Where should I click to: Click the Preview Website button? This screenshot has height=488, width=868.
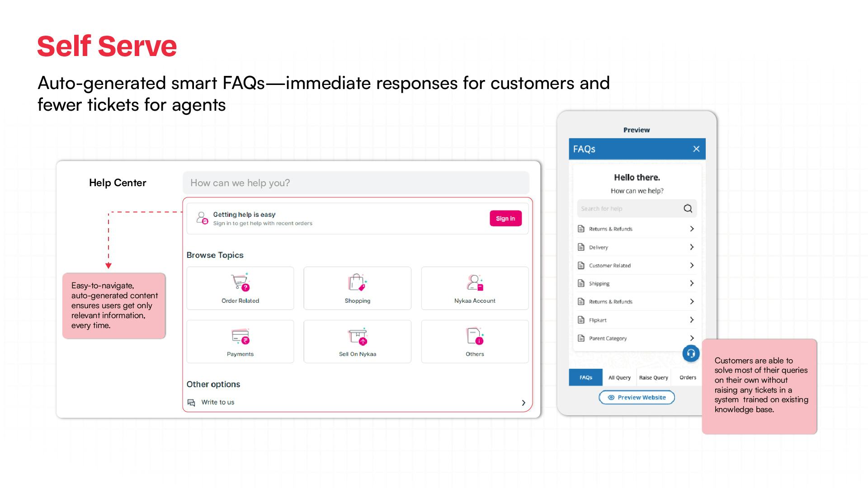pos(637,397)
